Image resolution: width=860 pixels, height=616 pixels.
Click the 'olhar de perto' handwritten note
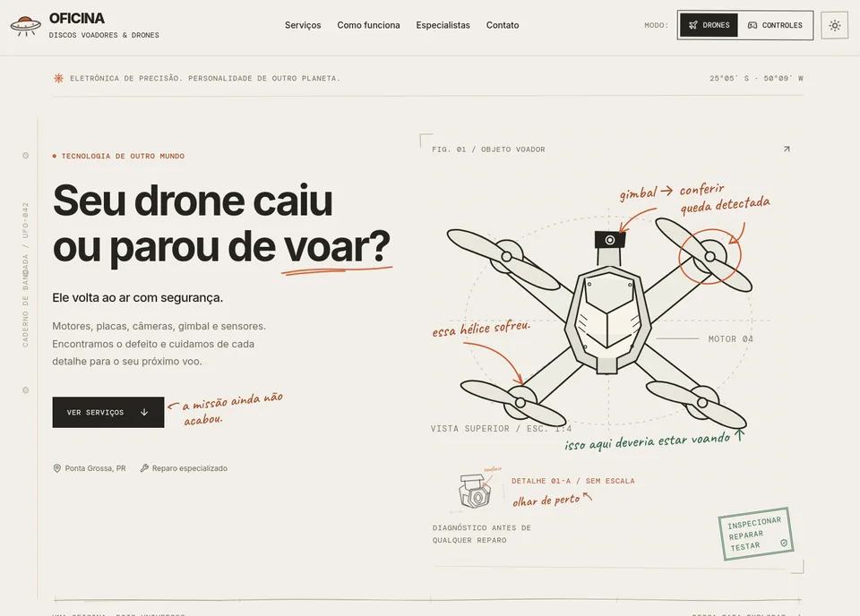coord(546,500)
